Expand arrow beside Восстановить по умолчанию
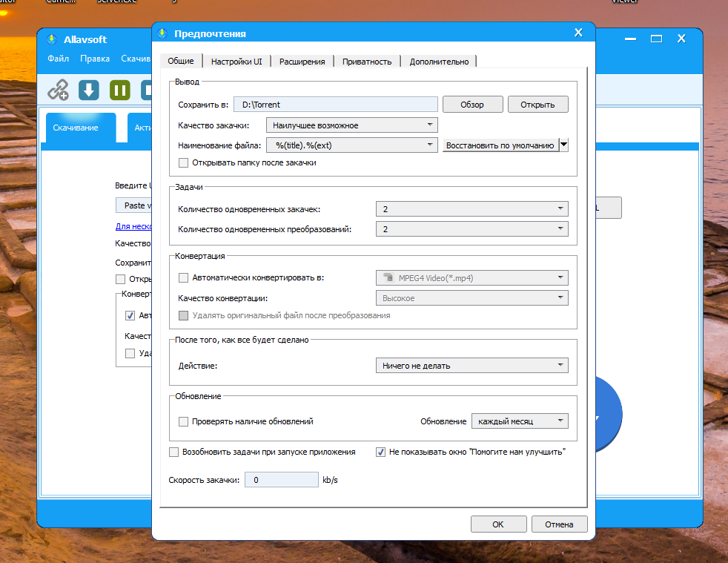Viewport: 728px width, 563px height. 563,145
